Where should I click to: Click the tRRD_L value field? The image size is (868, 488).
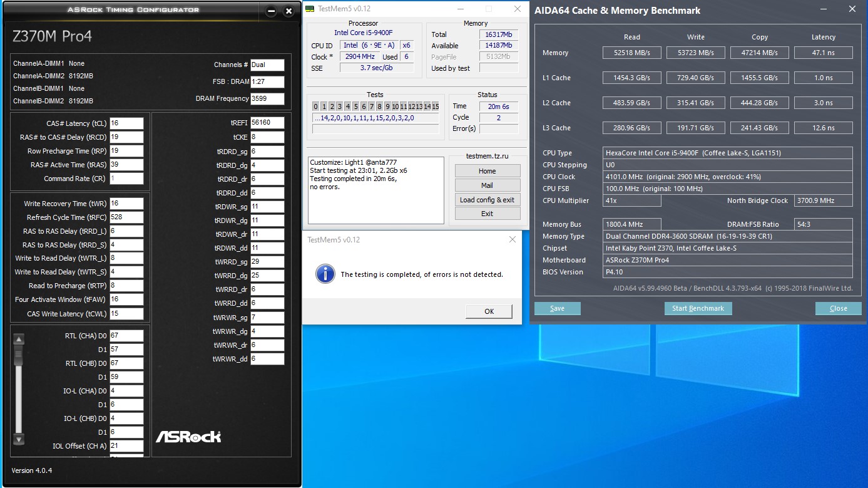(x=126, y=231)
